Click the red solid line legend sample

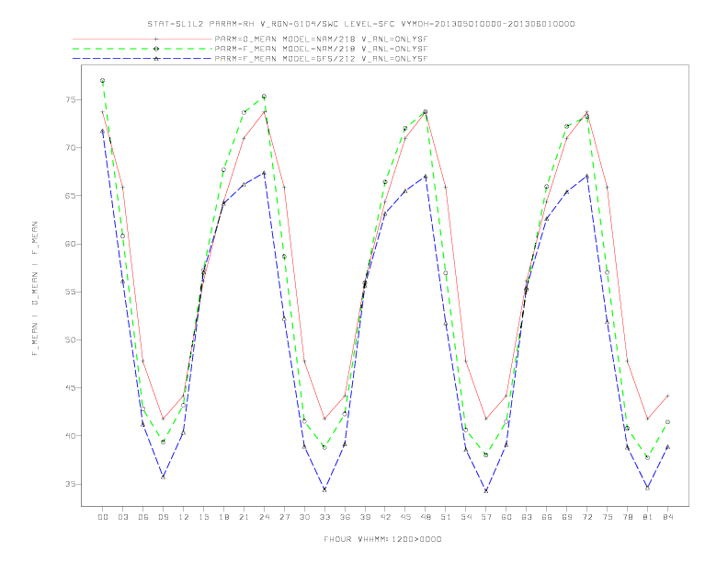[142, 39]
